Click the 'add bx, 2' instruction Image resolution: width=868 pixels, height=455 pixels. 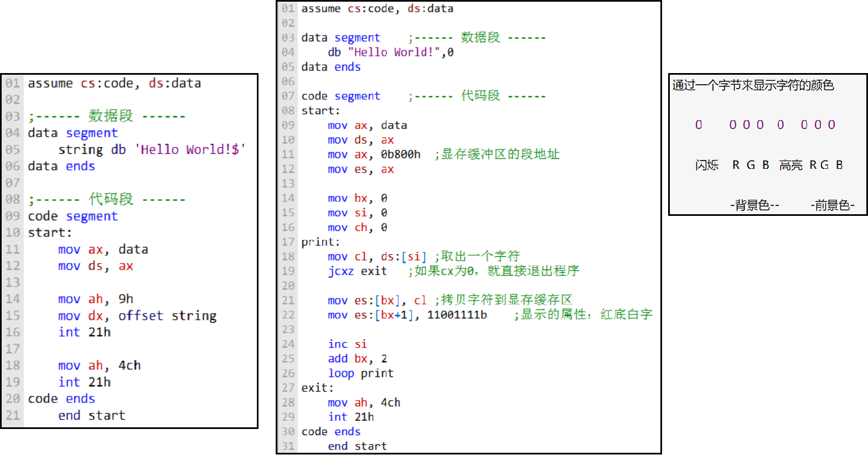coord(358,359)
